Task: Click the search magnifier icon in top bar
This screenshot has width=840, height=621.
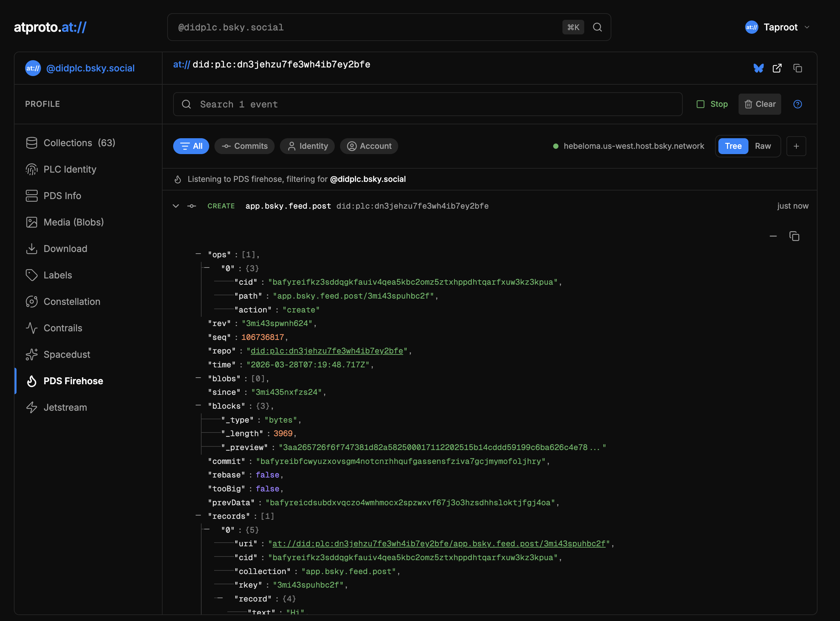Action: point(597,27)
